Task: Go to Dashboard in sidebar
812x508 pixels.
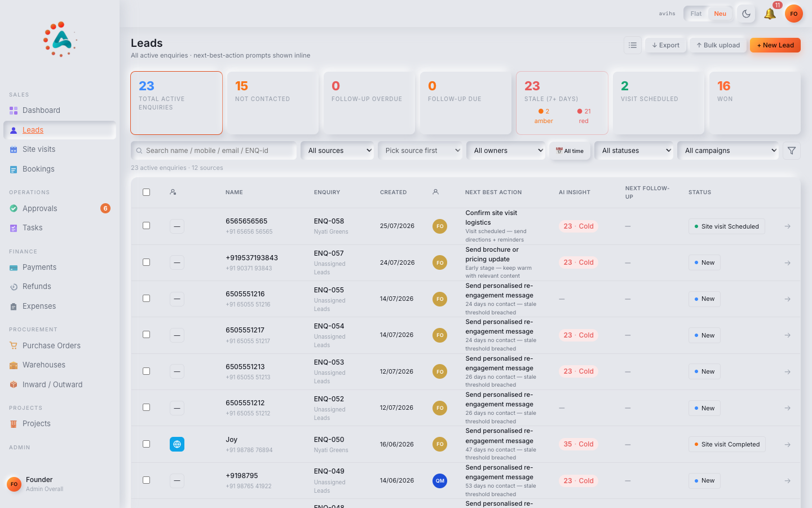Action: [x=60, y=111]
